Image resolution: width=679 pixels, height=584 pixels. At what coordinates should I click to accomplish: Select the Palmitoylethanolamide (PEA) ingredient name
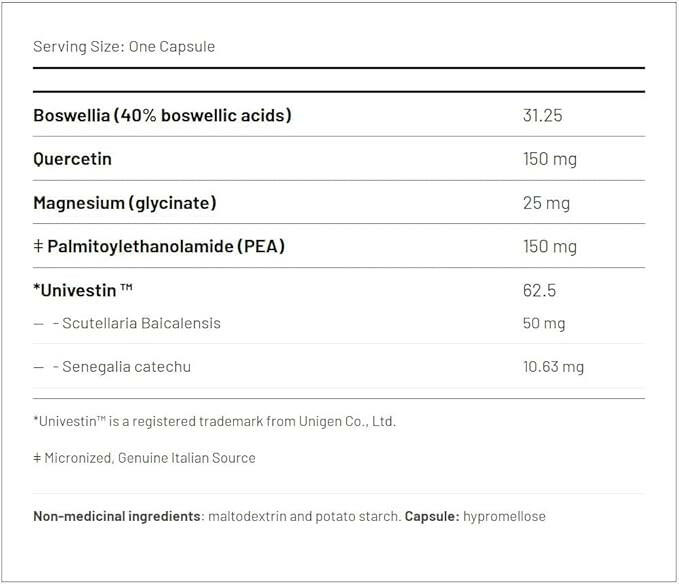[x=166, y=246]
